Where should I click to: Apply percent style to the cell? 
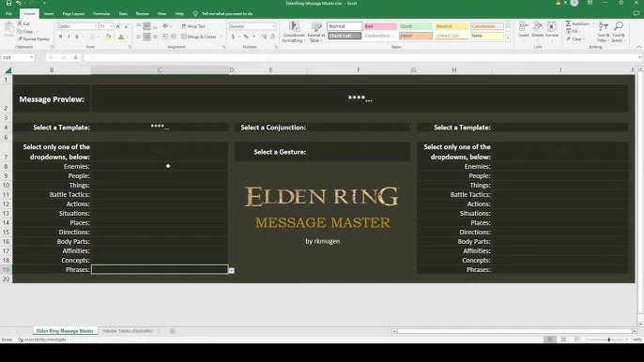point(246,37)
